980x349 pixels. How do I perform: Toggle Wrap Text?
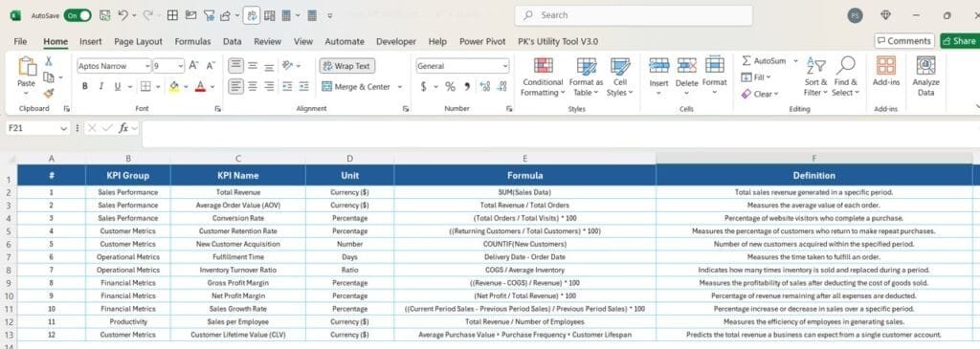click(x=347, y=66)
